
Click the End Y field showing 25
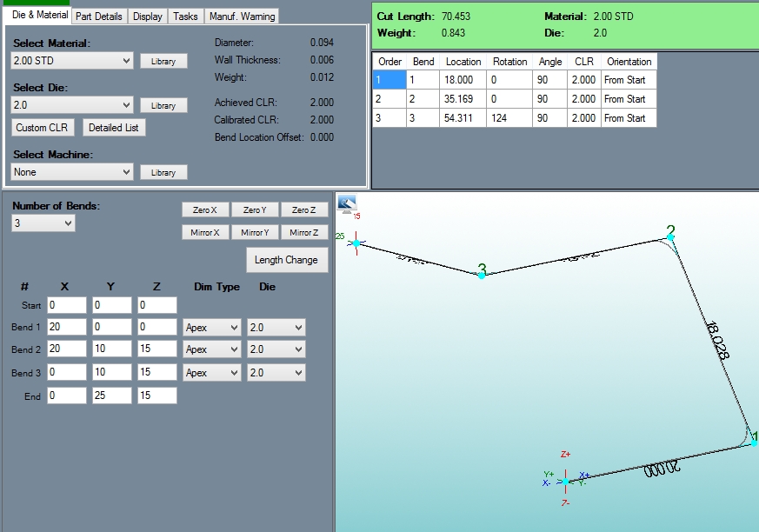click(112, 396)
